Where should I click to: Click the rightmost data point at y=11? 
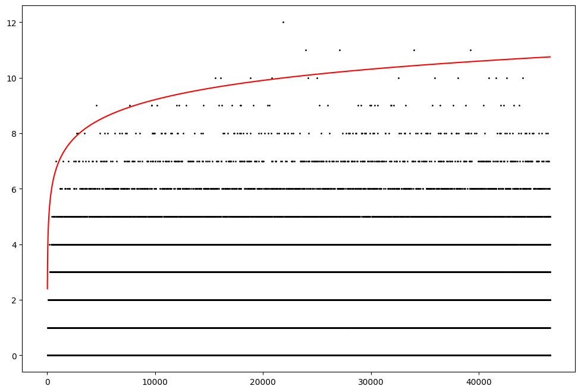coord(470,50)
